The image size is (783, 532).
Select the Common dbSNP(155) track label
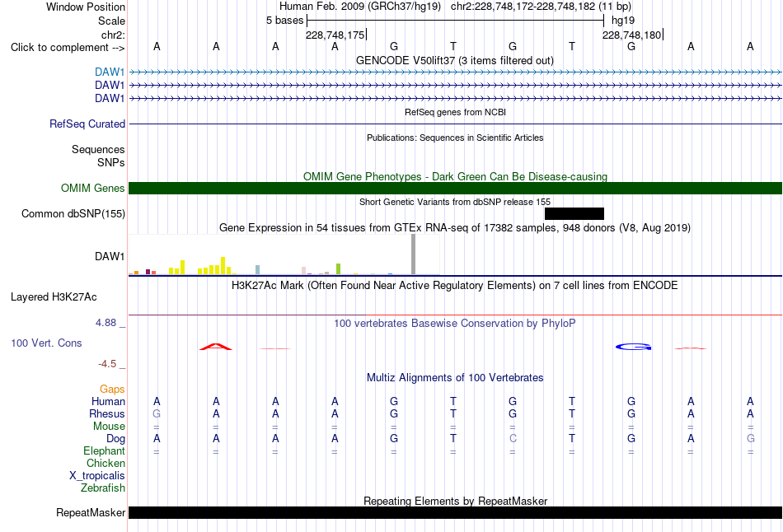coord(73,213)
